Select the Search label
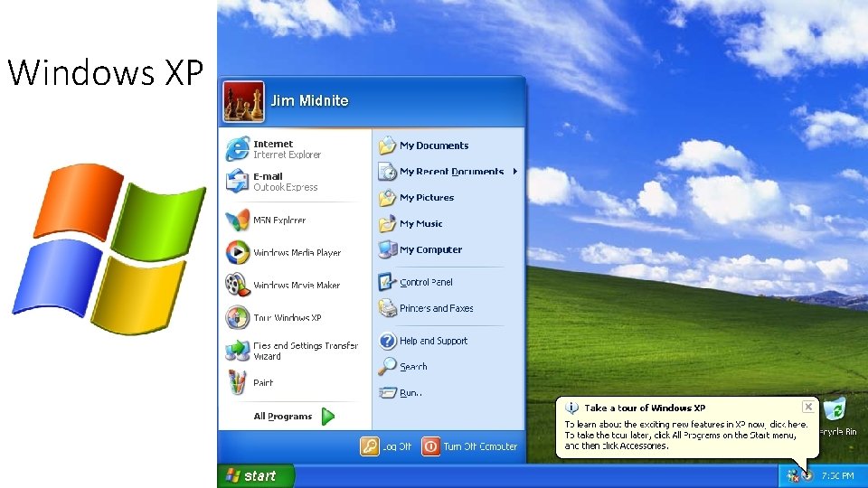 tap(413, 366)
